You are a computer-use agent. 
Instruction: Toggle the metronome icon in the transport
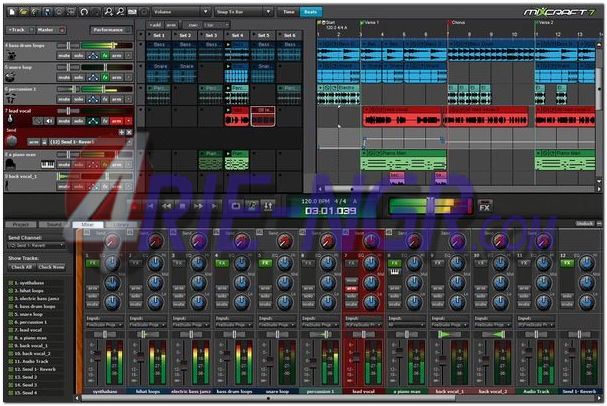[x=252, y=206]
